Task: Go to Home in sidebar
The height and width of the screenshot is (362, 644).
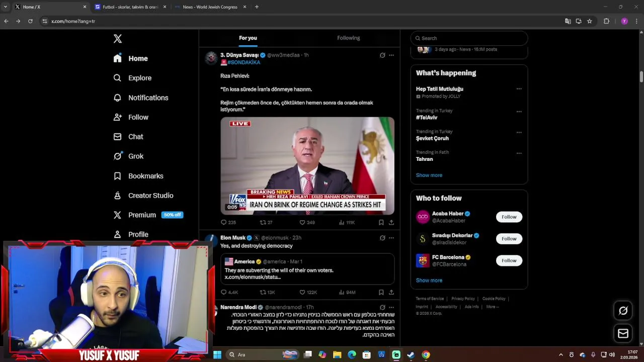Action: [x=131, y=58]
